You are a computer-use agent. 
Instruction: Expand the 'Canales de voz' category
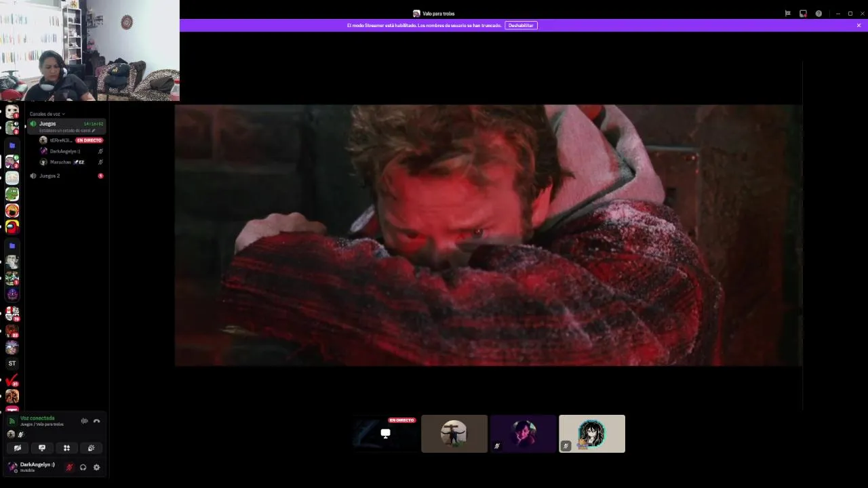pyautogui.click(x=47, y=114)
